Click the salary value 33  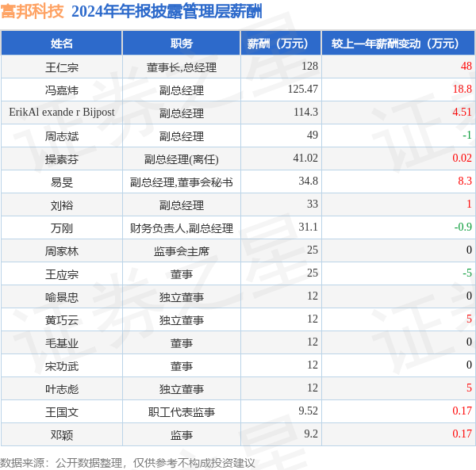pyautogui.click(x=313, y=204)
